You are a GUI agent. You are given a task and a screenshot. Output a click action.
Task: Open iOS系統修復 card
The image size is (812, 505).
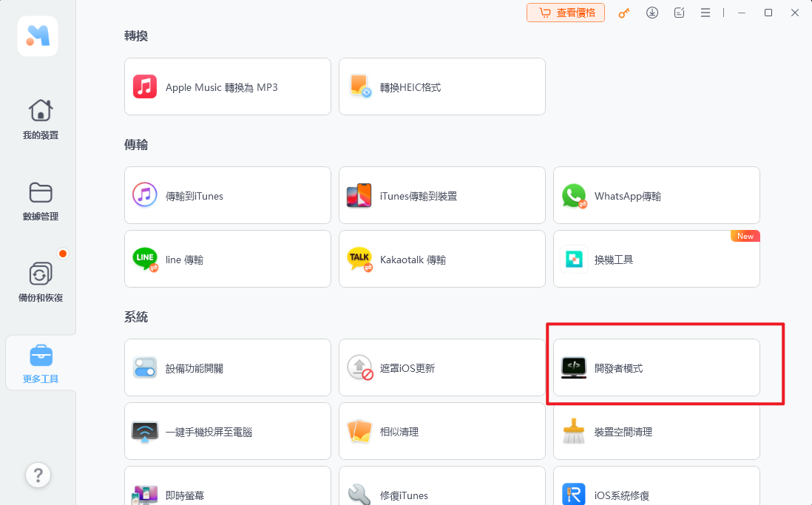pos(657,486)
